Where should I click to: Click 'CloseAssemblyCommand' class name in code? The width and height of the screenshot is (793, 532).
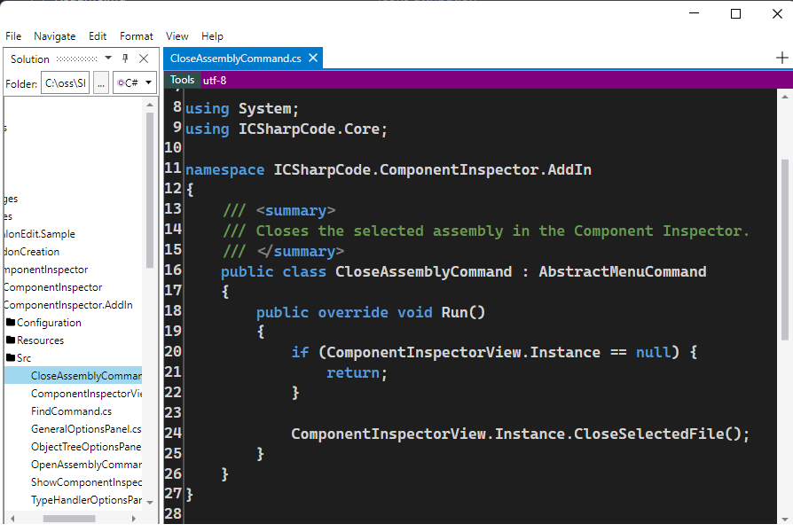coord(423,271)
